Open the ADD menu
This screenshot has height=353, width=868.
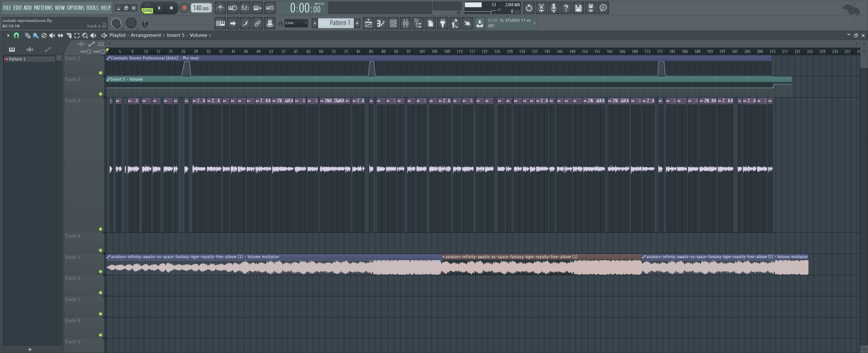28,8
